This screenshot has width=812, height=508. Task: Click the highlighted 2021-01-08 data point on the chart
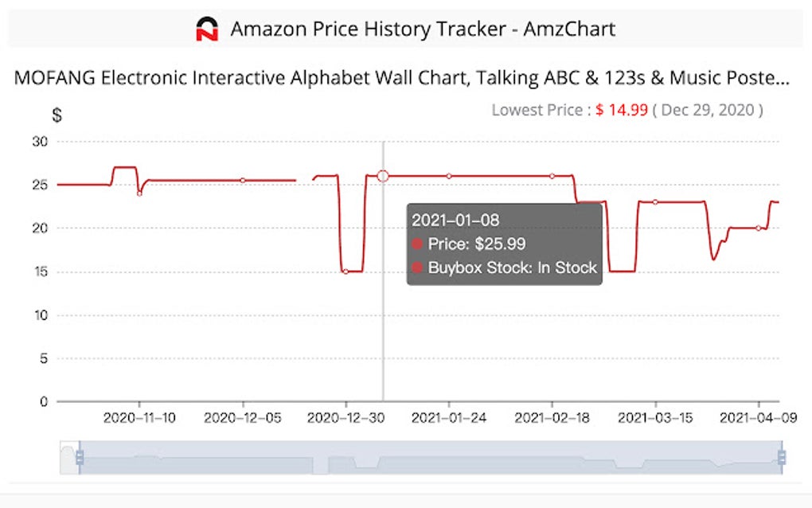click(x=383, y=175)
